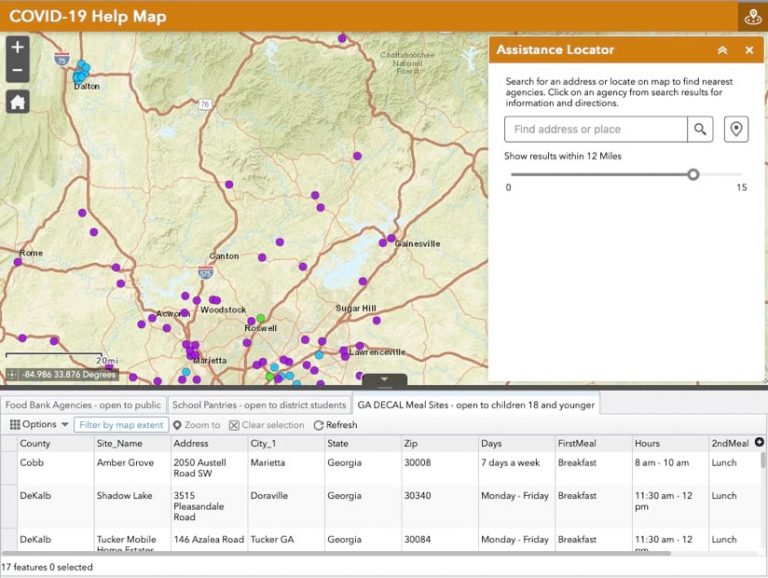The width and height of the screenshot is (768, 578).
Task: Toggle Filter by map extent
Action: 121,425
